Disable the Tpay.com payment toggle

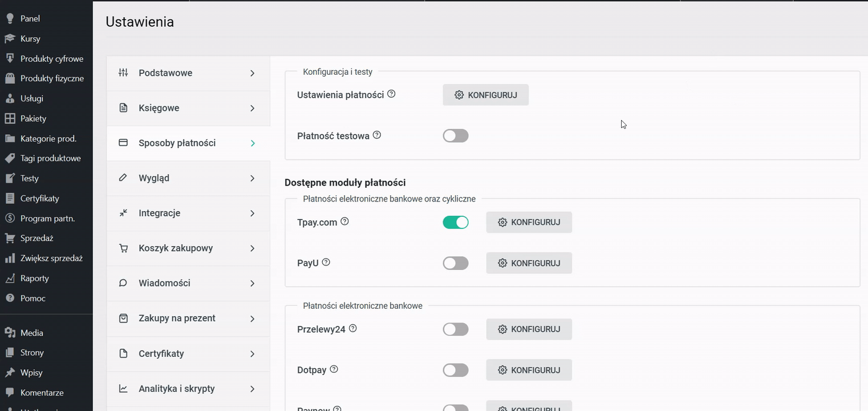click(456, 222)
